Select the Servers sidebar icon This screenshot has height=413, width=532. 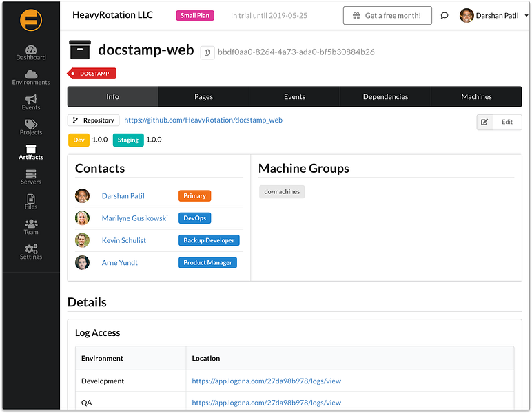(31, 174)
